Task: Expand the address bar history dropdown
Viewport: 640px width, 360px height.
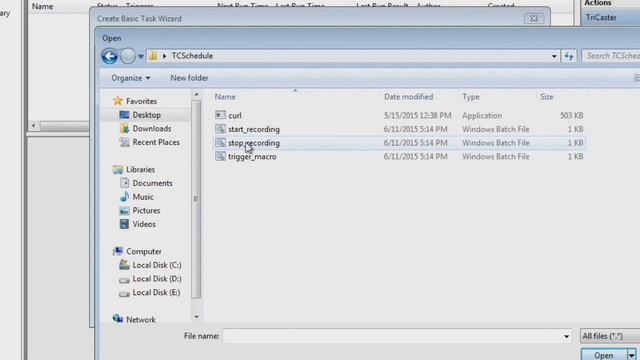Action: tap(554, 56)
